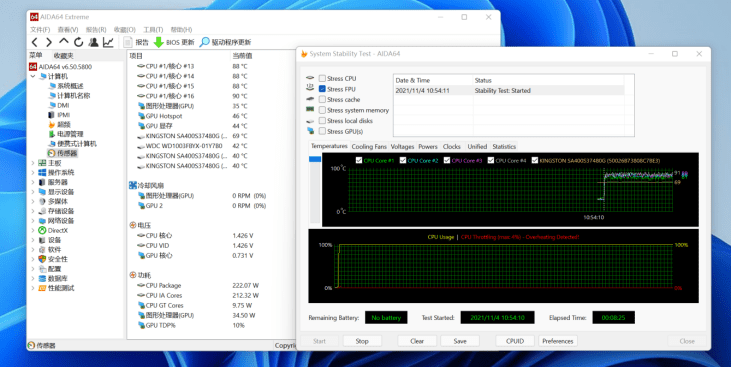
Task: Select the Stability Test: Started log row
Action: [509, 90]
